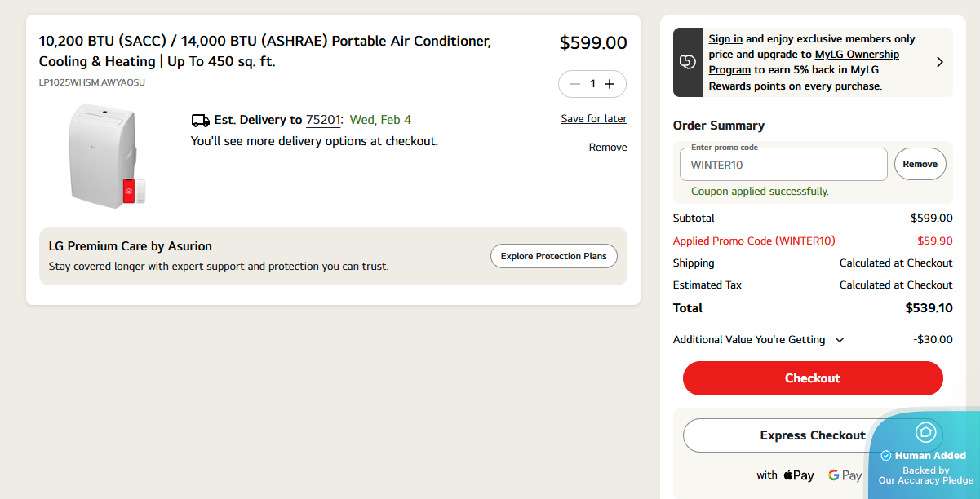Decrease quantity with the minus icon

[x=575, y=84]
